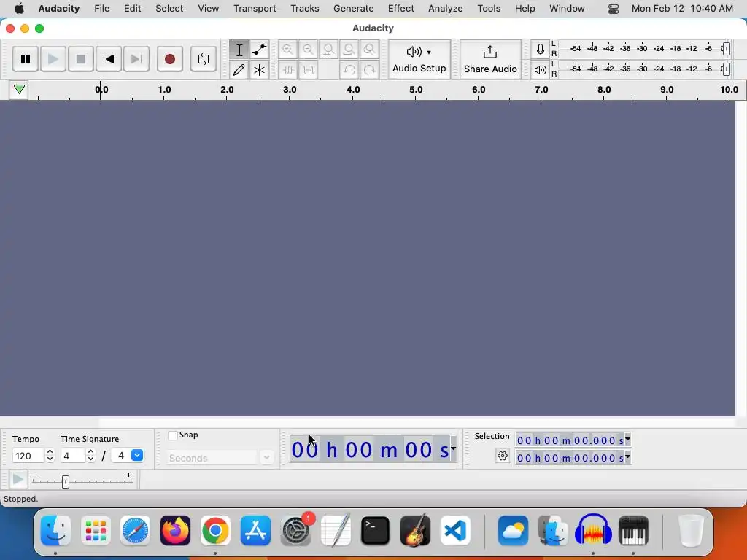Click the Undo arrow icon
The width and height of the screenshot is (747, 560).
(x=349, y=70)
